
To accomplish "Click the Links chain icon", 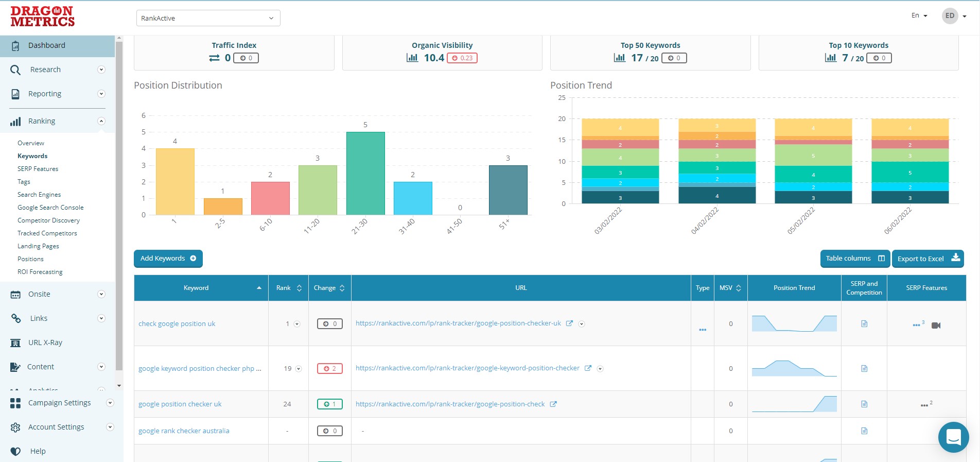I will (16, 318).
